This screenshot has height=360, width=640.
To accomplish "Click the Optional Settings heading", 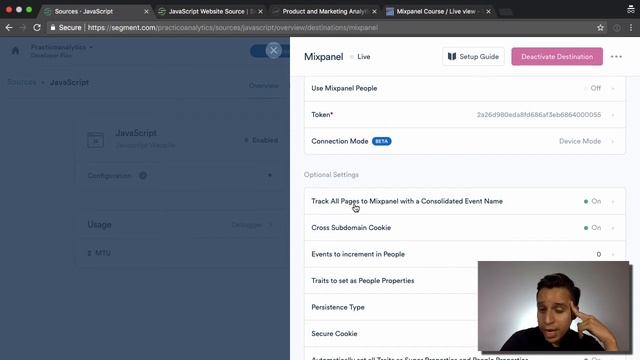I will tap(331, 175).
